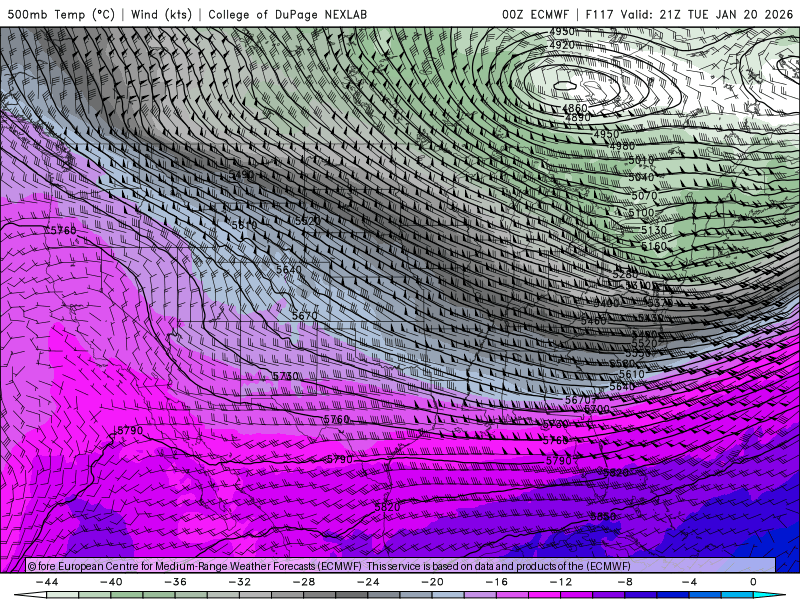
Task: Click "F117 Valid: 21Z TUE JAN 20 2026"
Action: click(689, 14)
